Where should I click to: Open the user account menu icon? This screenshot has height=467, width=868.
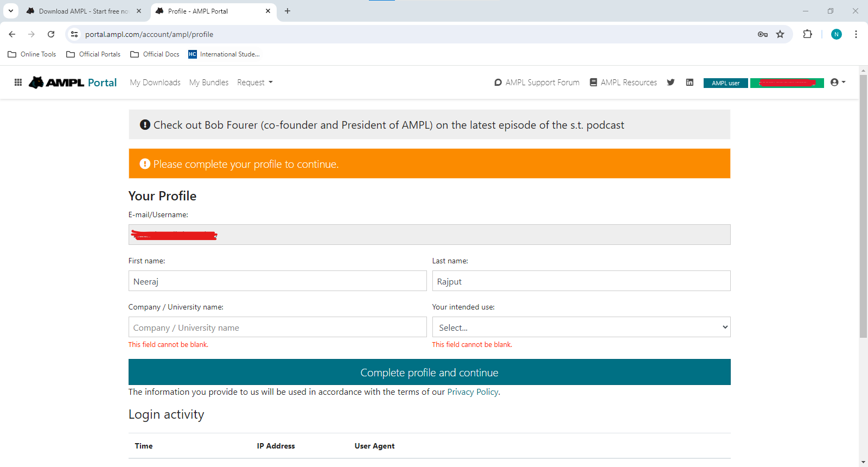[838, 83]
